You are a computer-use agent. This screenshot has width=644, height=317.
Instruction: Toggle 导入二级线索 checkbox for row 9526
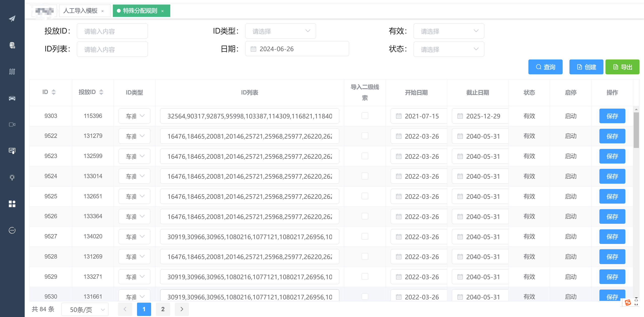tap(365, 216)
